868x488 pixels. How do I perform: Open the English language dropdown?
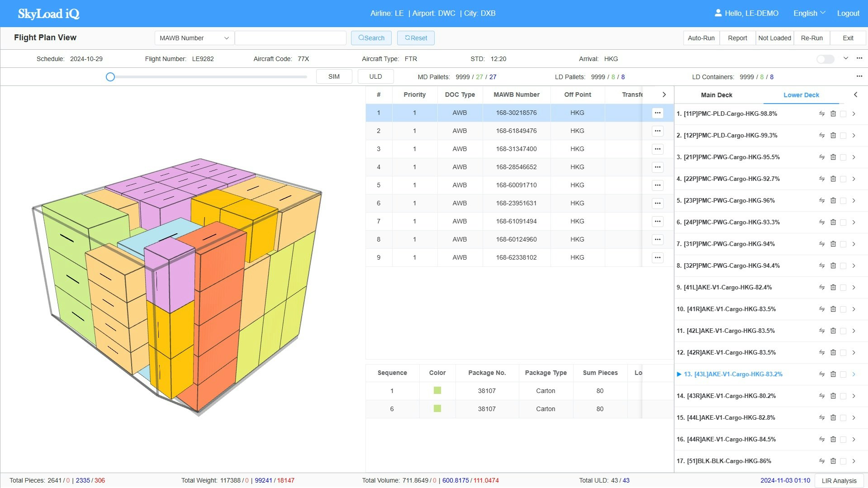tap(809, 13)
